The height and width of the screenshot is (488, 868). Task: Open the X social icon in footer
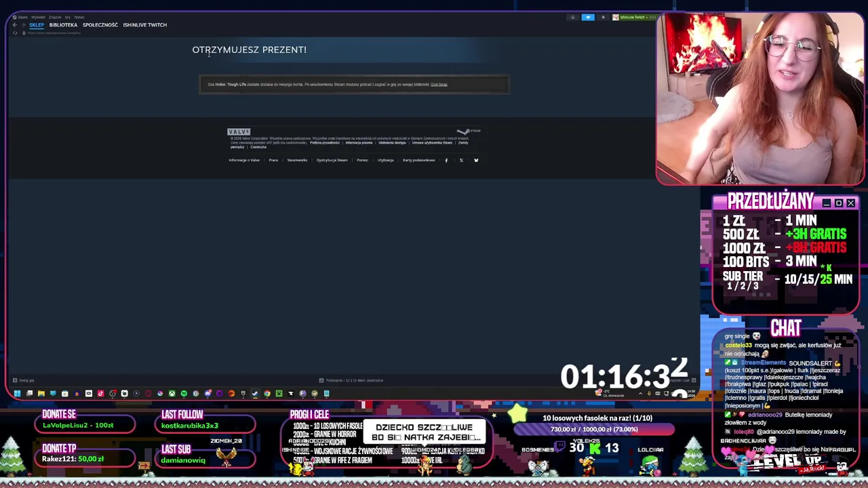point(461,160)
